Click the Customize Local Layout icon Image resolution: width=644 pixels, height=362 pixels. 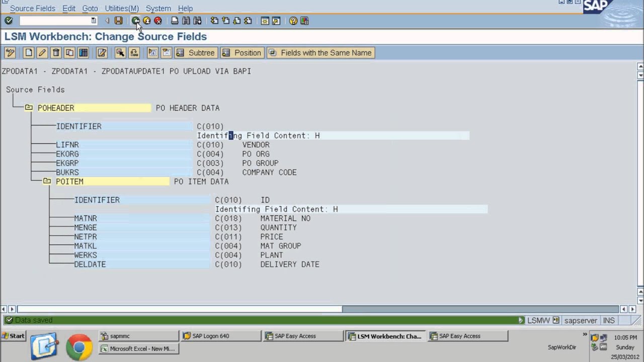304,21
